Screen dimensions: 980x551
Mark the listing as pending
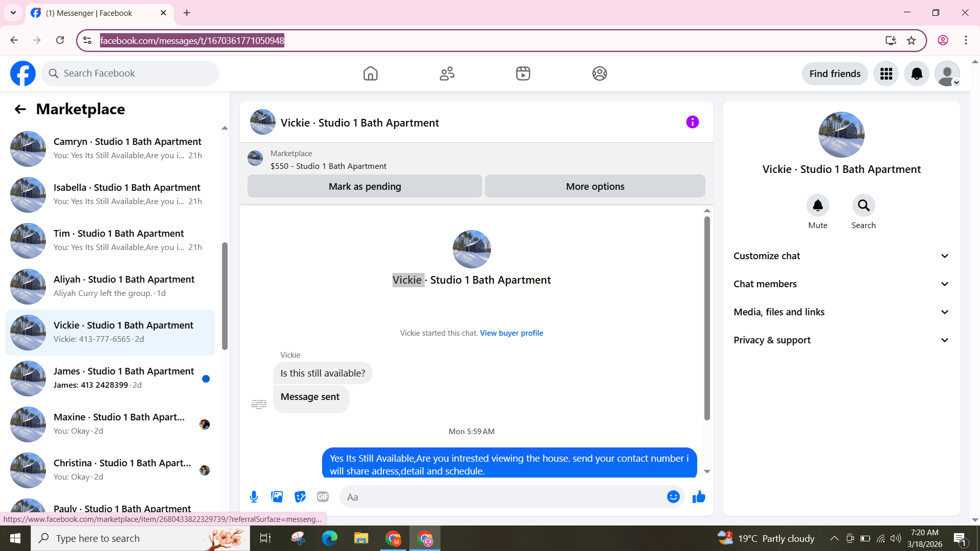tap(364, 187)
